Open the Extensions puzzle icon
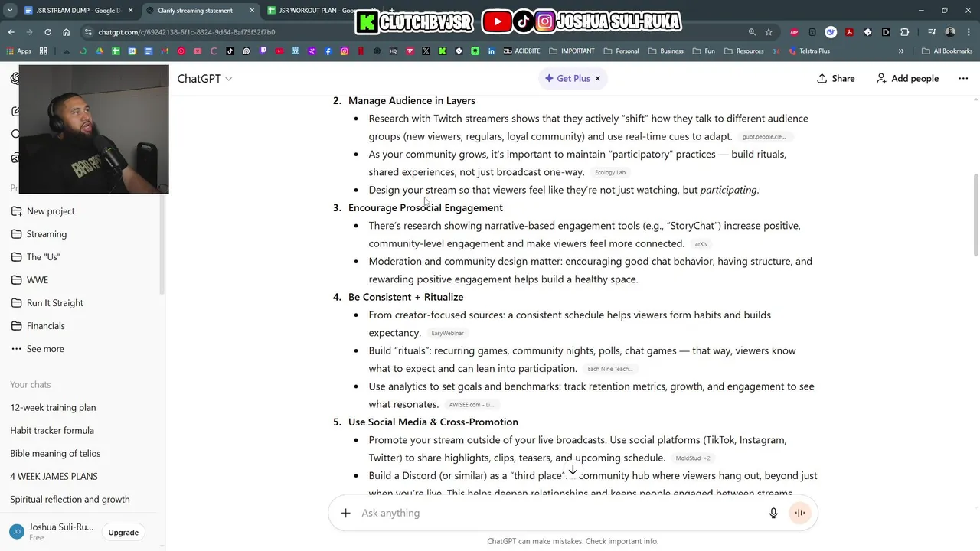980x551 pixels. 904,32
